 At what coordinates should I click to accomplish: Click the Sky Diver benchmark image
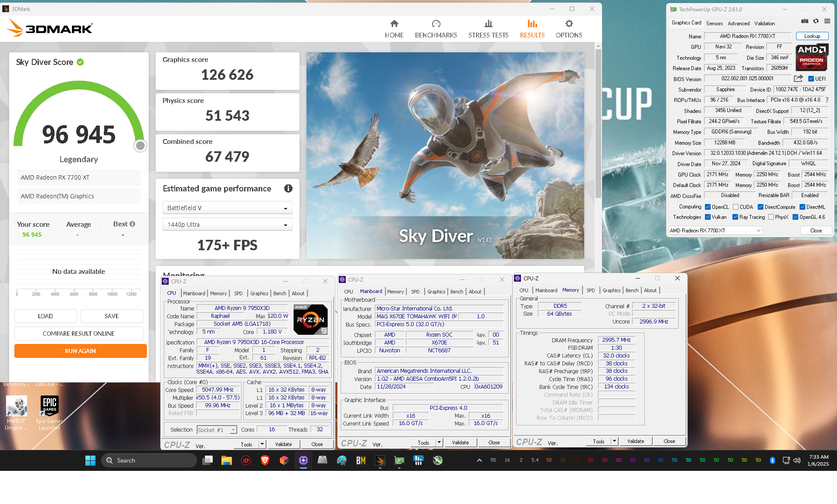[x=445, y=156]
